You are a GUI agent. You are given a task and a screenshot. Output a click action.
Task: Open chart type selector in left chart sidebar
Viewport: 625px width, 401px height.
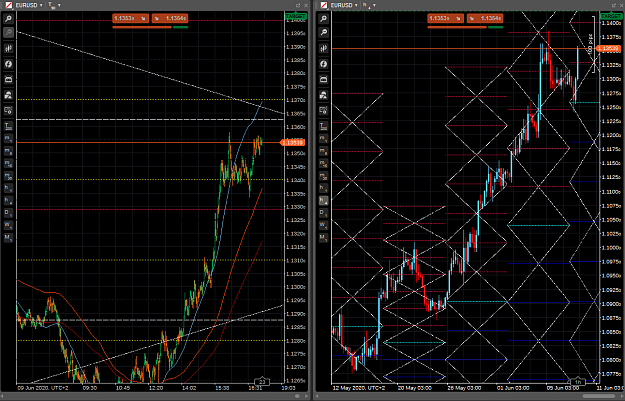coord(8,48)
